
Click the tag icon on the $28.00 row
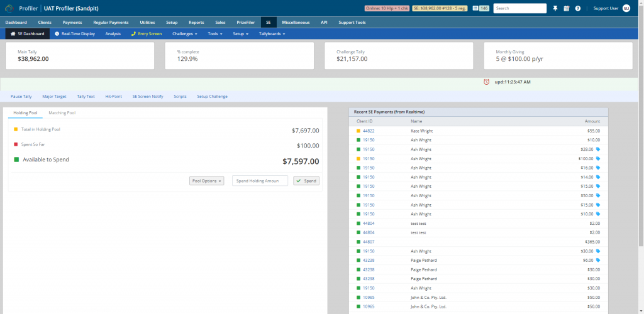[598, 149]
